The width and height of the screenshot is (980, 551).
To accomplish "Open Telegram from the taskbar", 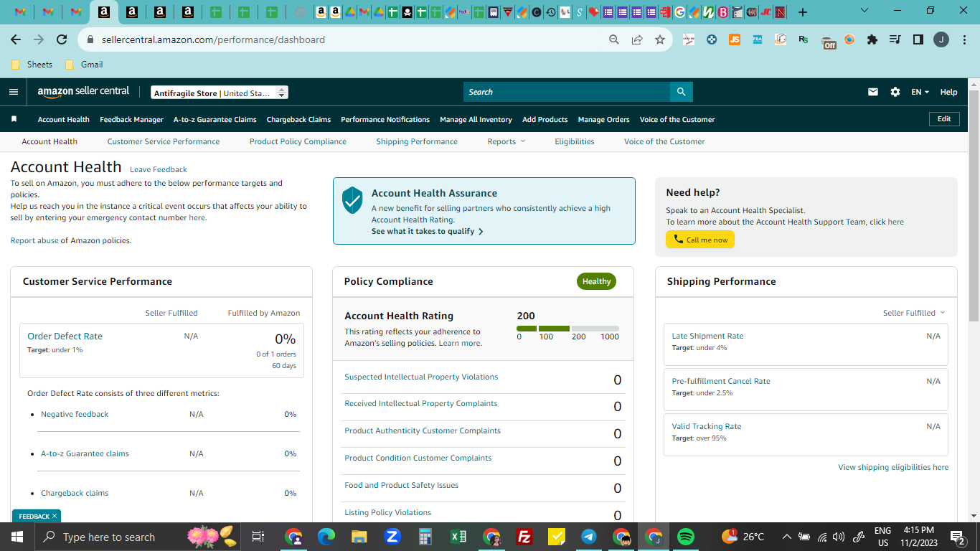I will coord(589,537).
